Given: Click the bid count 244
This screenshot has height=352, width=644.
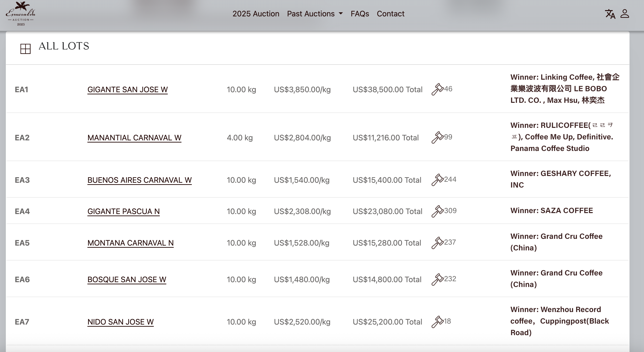Looking at the screenshot, I should pyautogui.click(x=450, y=179).
